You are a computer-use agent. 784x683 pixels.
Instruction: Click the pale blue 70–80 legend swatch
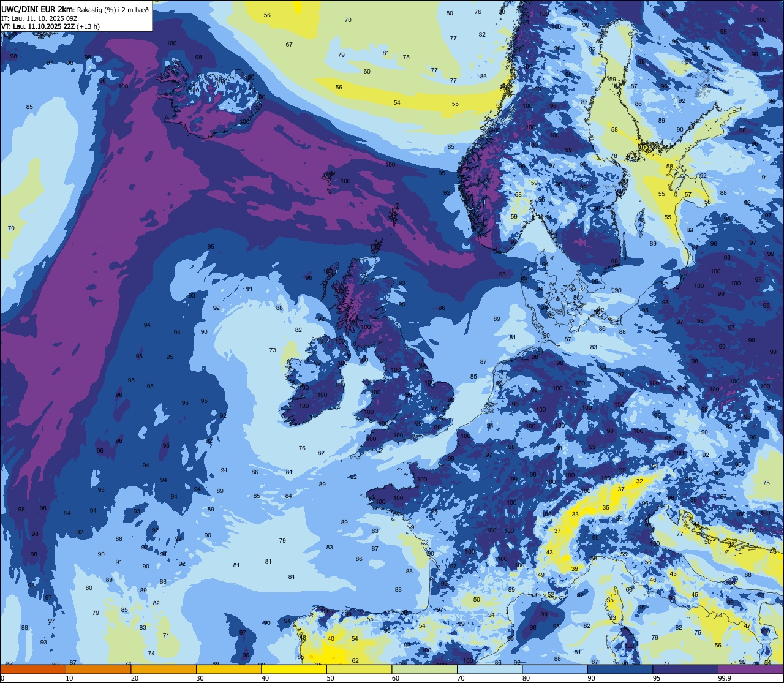490,670
